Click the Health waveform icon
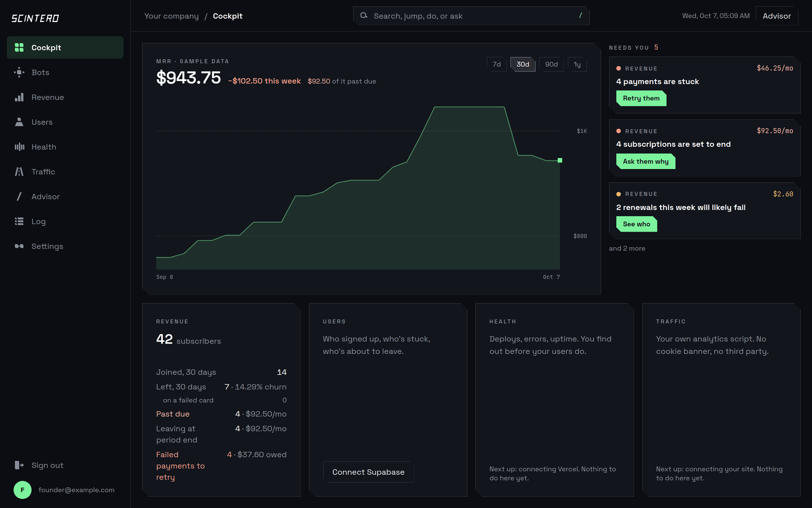 [19, 147]
